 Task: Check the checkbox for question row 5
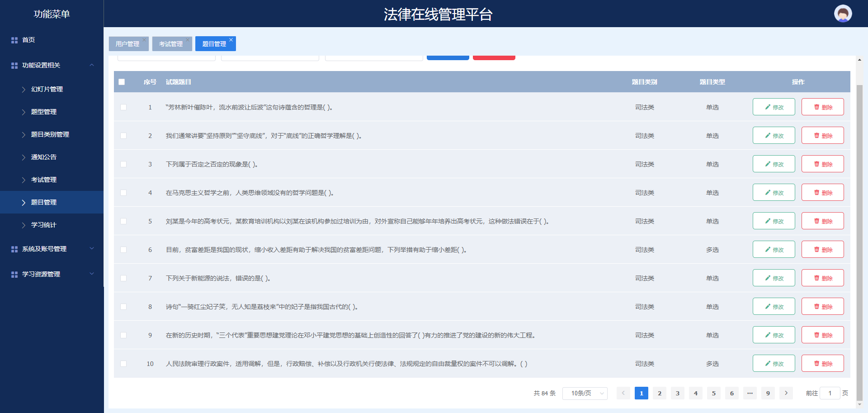(123, 221)
